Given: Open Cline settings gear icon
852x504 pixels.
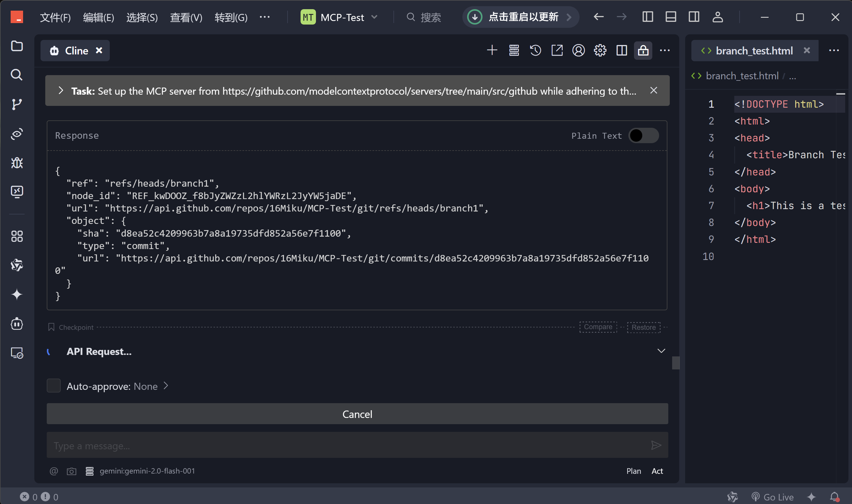Looking at the screenshot, I should [600, 51].
